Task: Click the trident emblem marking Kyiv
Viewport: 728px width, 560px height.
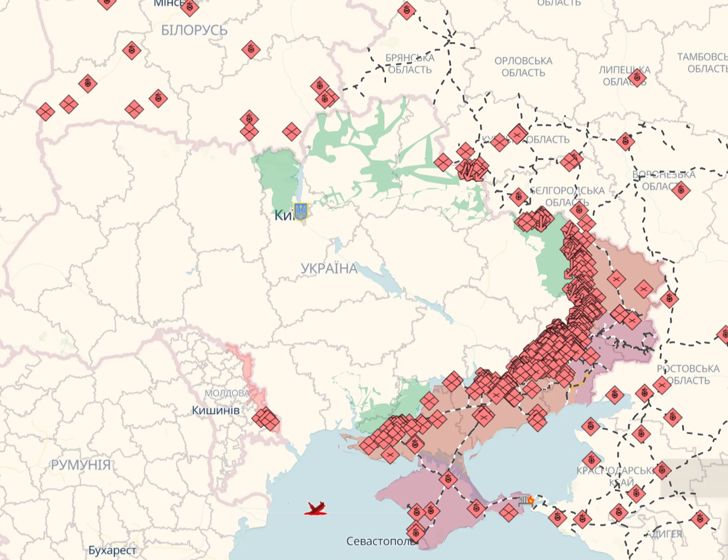Action: coord(300,211)
